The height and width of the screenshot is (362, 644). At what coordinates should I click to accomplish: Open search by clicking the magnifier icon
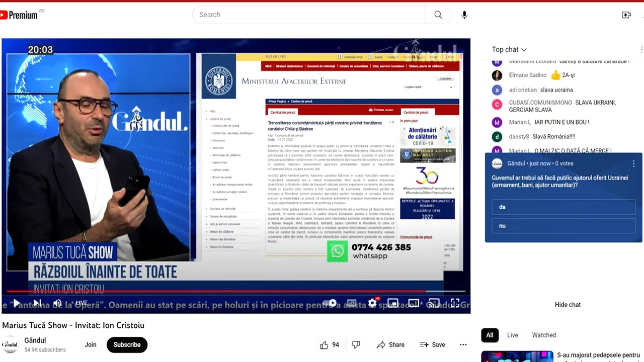pos(437,15)
